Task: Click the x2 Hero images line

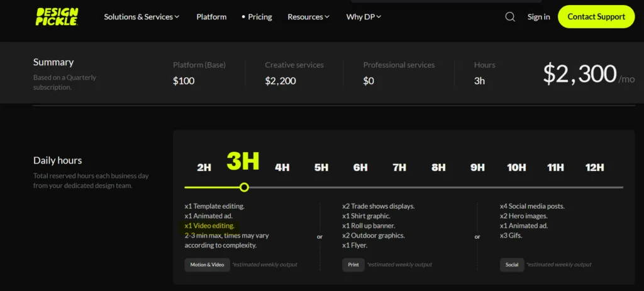Action: pyautogui.click(x=524, y=216)
